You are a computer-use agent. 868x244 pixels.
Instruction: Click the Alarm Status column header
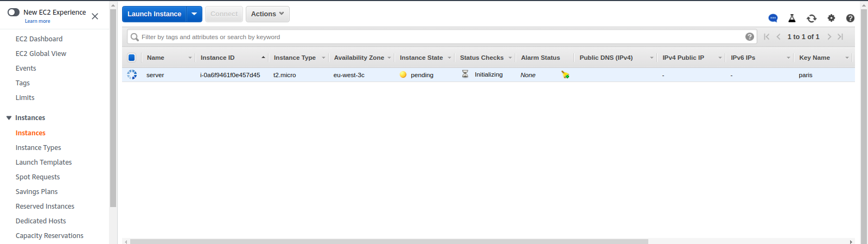[540, 58]
